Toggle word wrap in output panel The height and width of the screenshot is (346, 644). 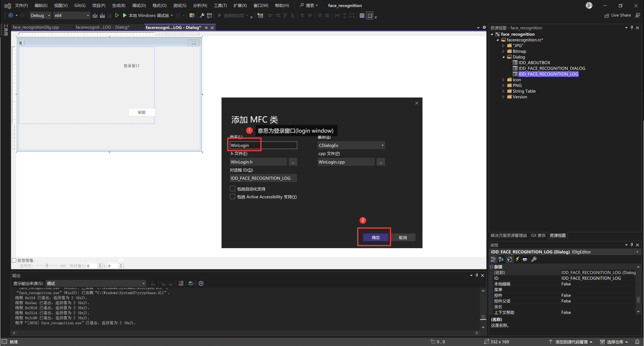point(191,283)
